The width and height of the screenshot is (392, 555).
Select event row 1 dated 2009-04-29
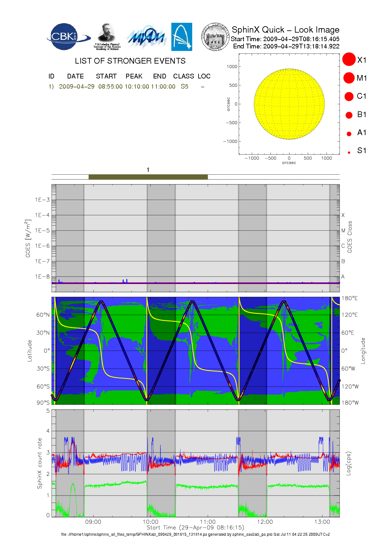coord(119,87)
